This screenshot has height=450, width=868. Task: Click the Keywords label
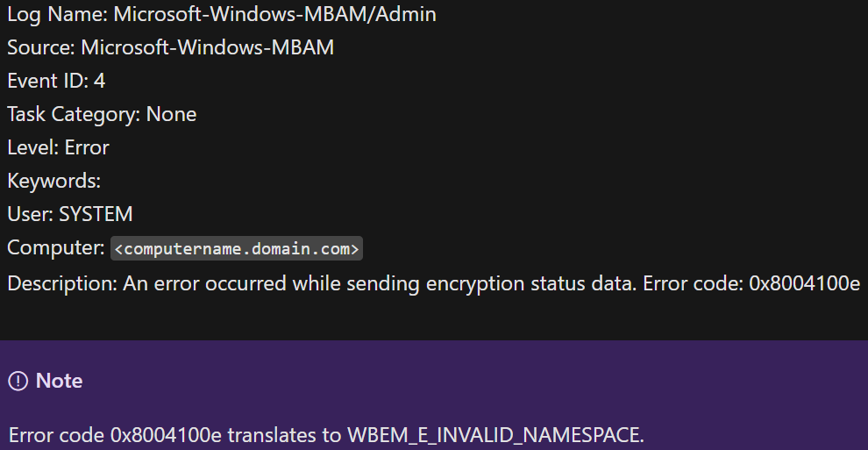[53, 181]
